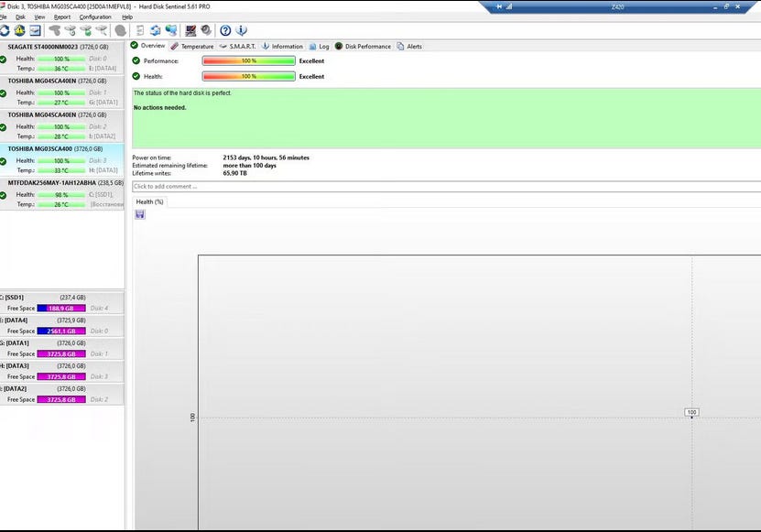Screen dimensions: 761x532
Task: Open help via question mark icon
Action: [225, 30]
